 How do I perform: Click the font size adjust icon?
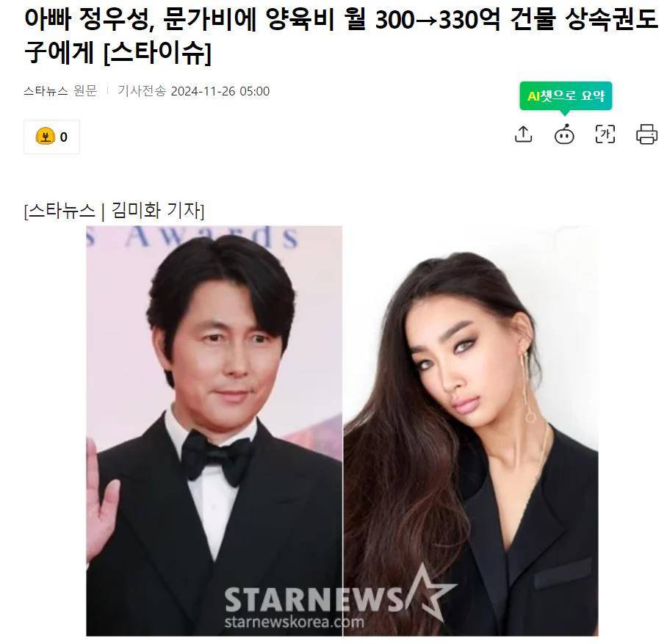coord(605,134)
